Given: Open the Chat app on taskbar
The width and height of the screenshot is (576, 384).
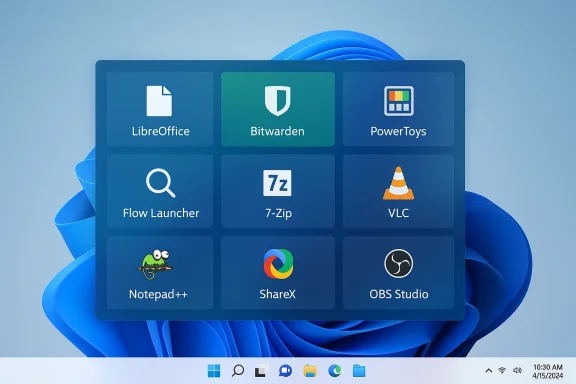Looking at the screenshot, I should 285,371.
